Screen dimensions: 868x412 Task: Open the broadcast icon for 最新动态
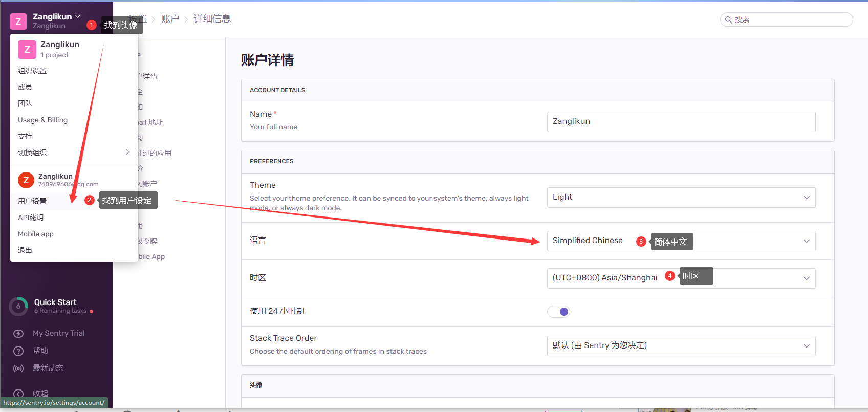[18, 368]
